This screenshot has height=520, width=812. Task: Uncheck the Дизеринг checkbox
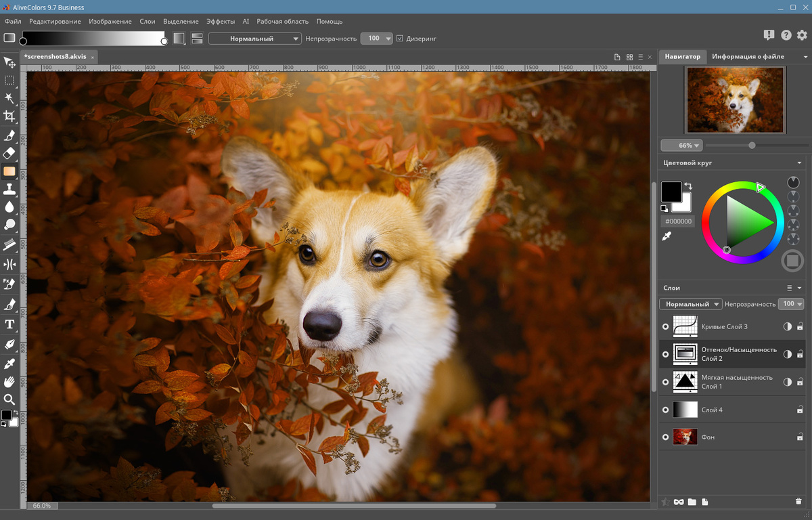(400, 39)
